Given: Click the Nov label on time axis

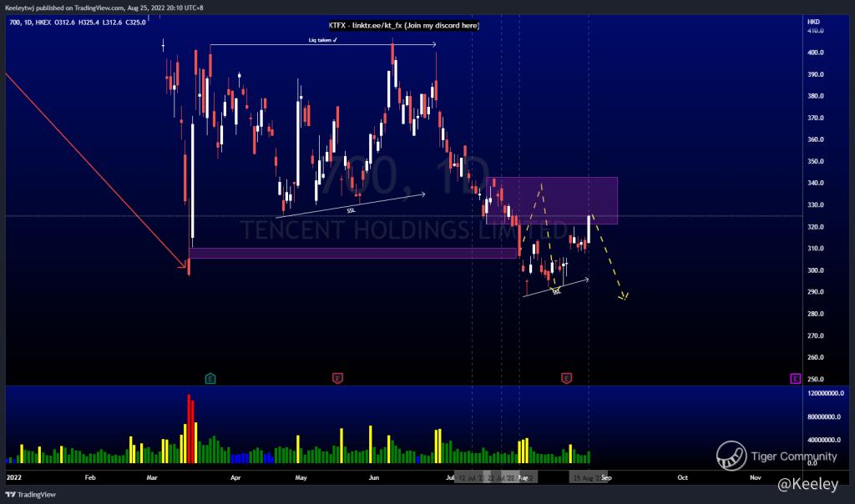Looking at the screenshot, I should (x=755, y=477).
